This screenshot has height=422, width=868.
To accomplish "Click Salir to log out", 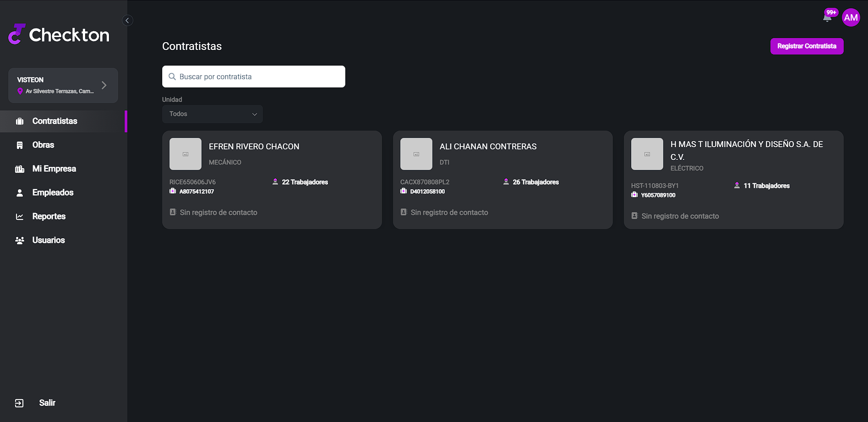I will 47,403.
